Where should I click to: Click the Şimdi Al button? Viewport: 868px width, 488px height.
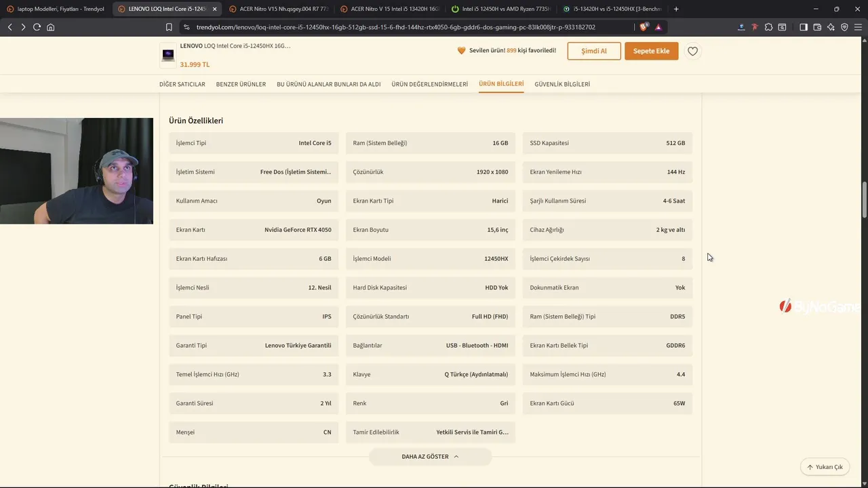[594, 51]
